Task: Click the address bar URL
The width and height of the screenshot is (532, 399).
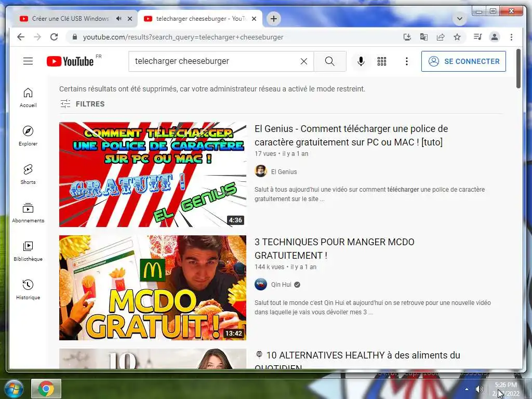Action: click(183, 37)
